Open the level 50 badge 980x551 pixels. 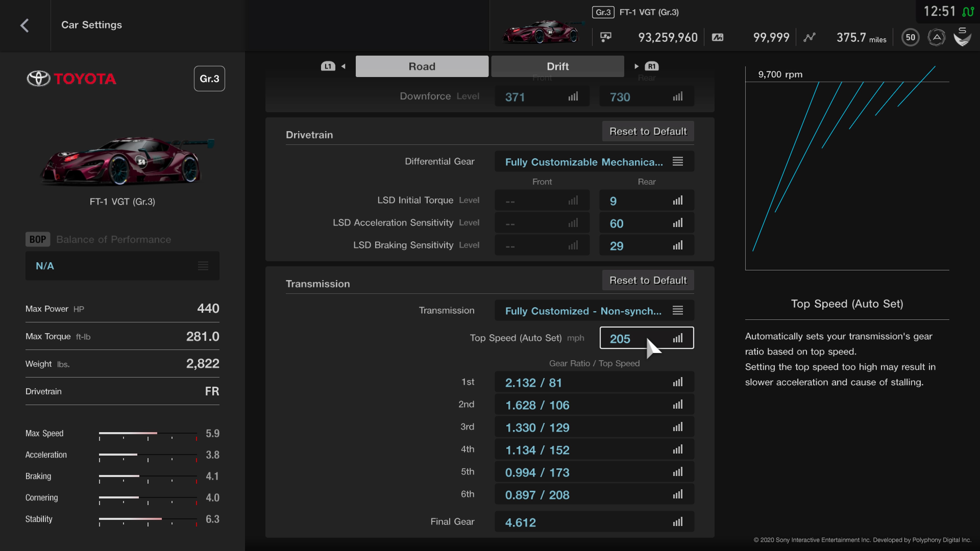pos(910,37)
